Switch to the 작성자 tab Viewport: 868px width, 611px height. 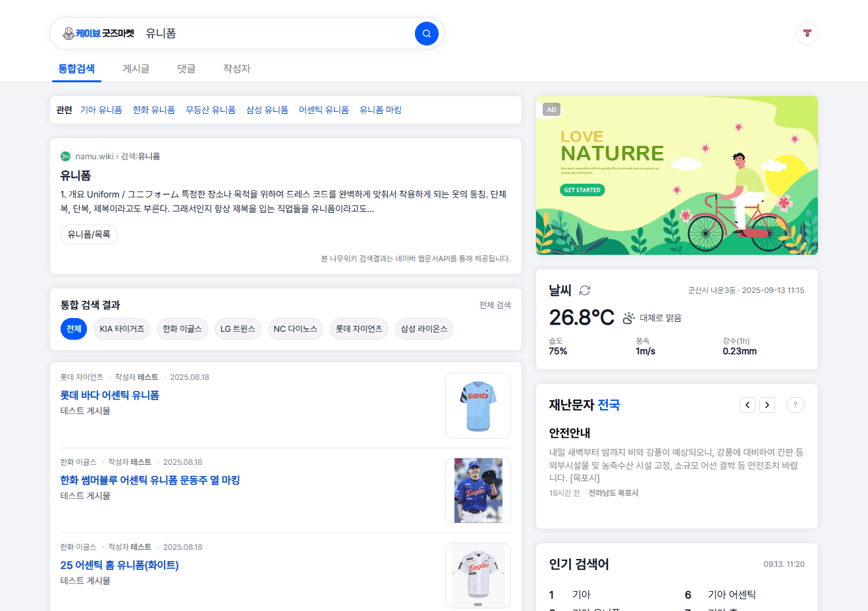pyautogui.click(x=236, y=68)
